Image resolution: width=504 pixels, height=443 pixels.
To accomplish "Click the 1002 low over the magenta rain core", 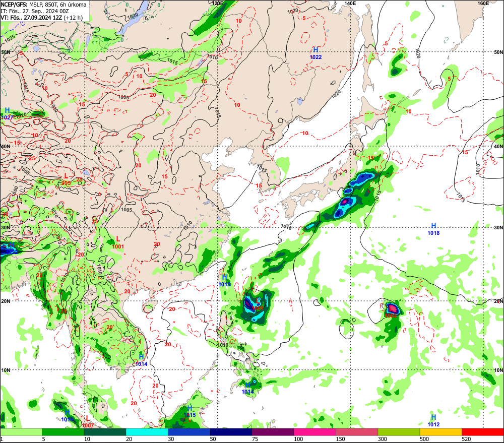I will pyautogui.click(x=391, y=315).
